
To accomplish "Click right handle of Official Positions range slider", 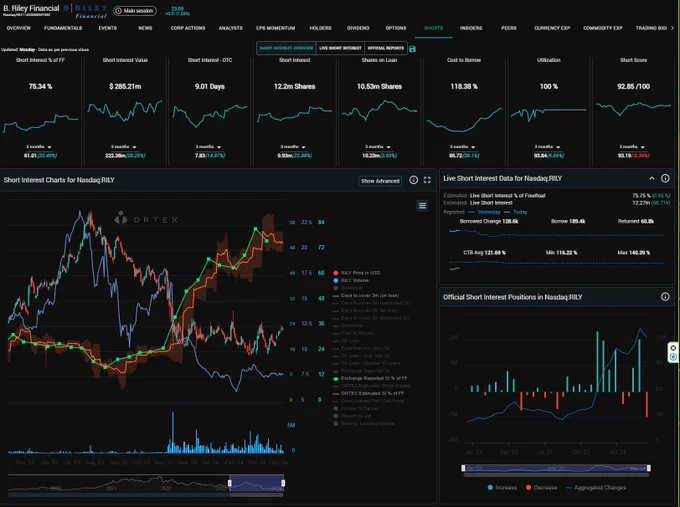I will pyautogui.click(x=649, y=468).
